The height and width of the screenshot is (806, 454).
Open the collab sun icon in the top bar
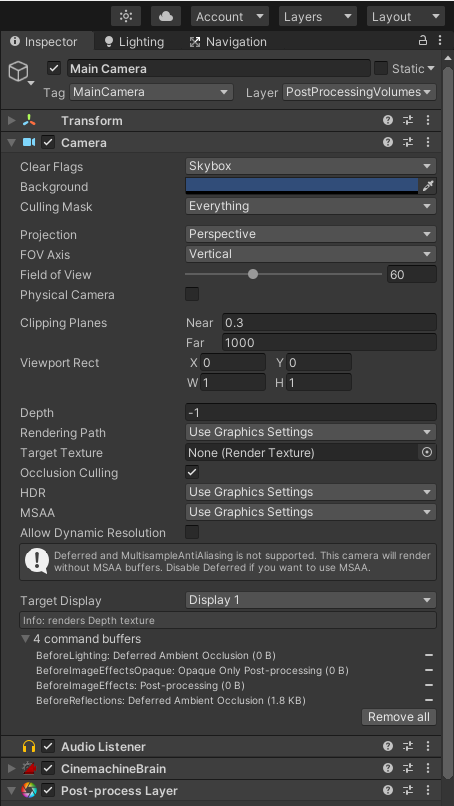(x=126, y=16)
